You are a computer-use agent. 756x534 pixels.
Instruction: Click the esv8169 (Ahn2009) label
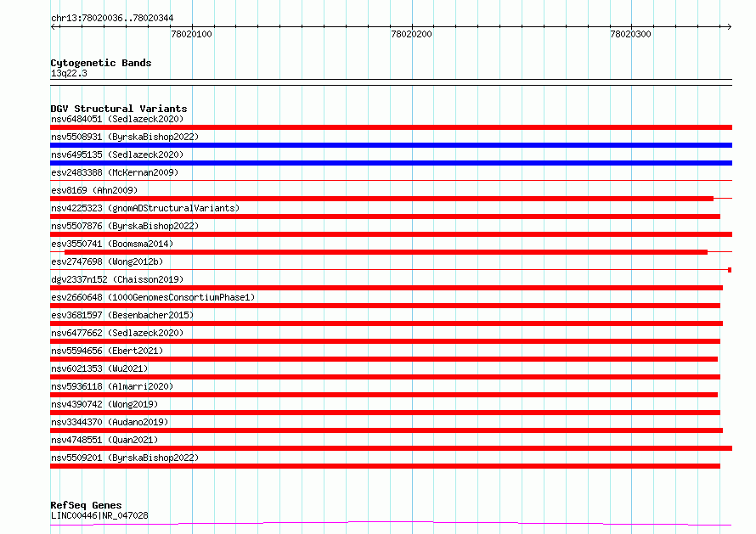(x=94, y=190)
